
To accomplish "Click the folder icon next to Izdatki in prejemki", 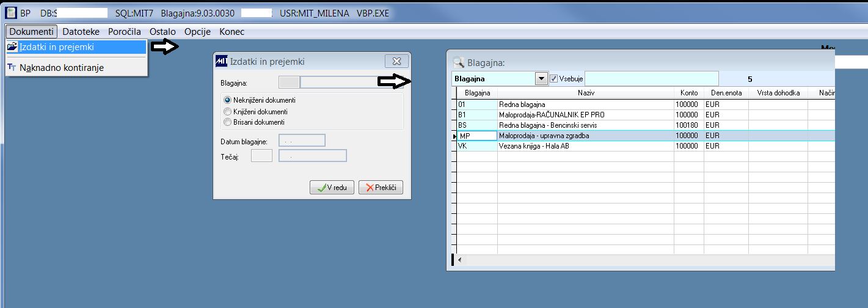I will pyautogui.click(x=12, y=46).
